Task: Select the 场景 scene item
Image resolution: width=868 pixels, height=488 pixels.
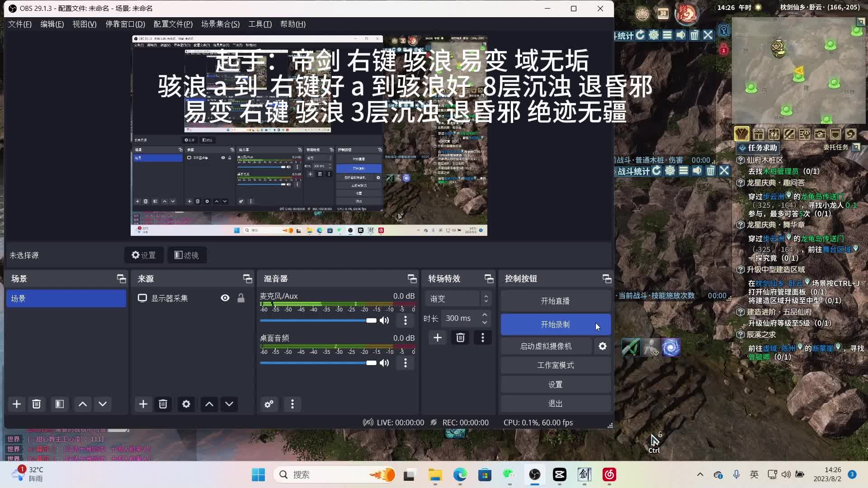Action: pyautogui.click(x=66, y=299)
